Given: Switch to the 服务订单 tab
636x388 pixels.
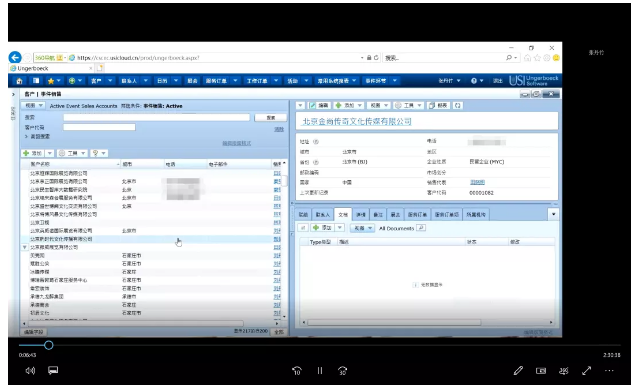Looking at the screenshot, I should click(x=417, y=214).
